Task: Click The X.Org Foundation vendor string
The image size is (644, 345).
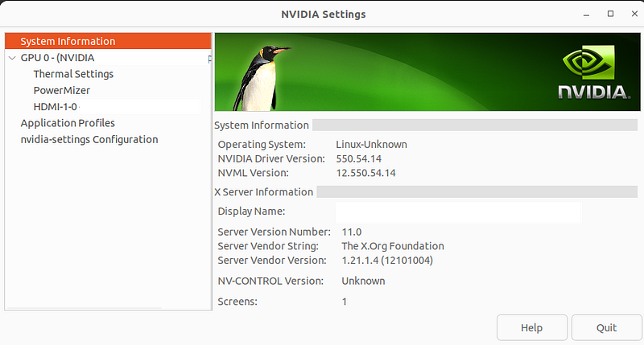Action: (x=393, y=246)
